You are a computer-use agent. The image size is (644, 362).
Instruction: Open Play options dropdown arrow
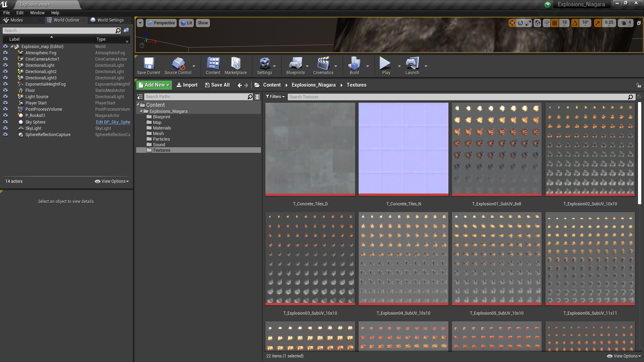pos(399,66)
